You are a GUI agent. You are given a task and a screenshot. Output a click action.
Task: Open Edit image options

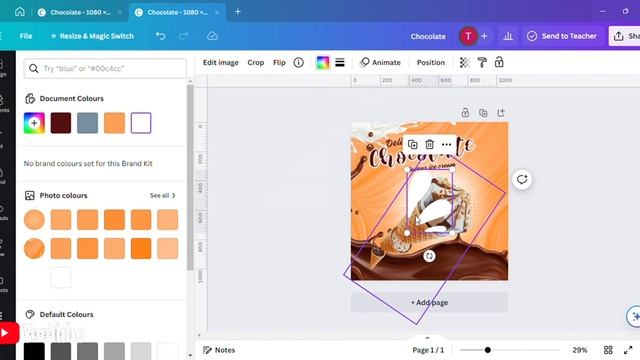point(220,62)
